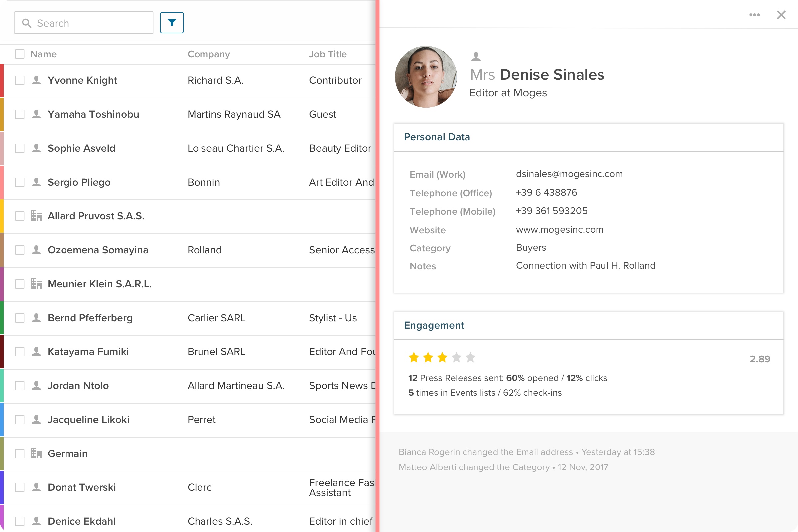Sort by the Name column header
This screenshot has width=798, height=532.
(44, 54)
